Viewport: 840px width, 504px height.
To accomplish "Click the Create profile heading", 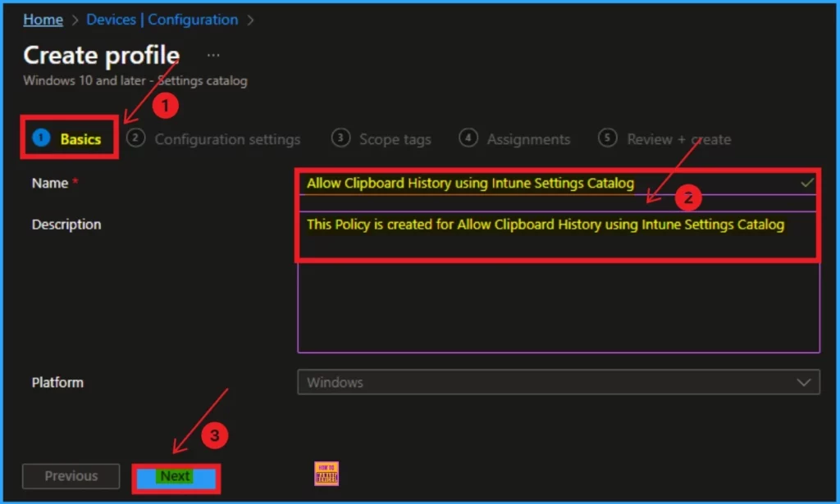I will click(x=101, y=55).
